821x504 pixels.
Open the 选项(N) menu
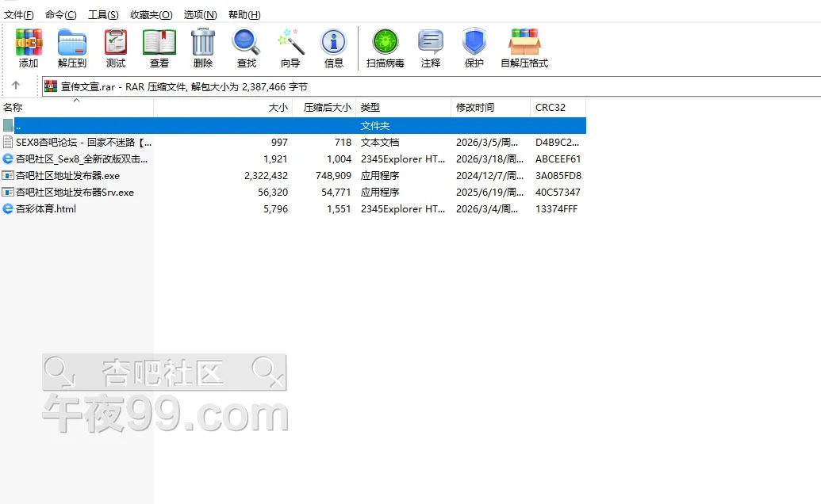[x=200, y=14]
